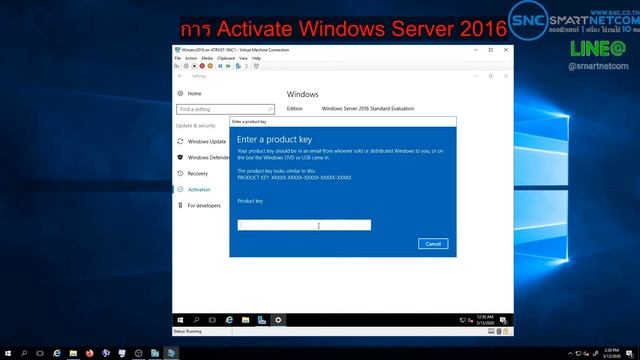Image resolution: width=640 pixels, height=360 pixels.
Task: Click the red Shut Down toolbar icon
Action: (202, 66)
